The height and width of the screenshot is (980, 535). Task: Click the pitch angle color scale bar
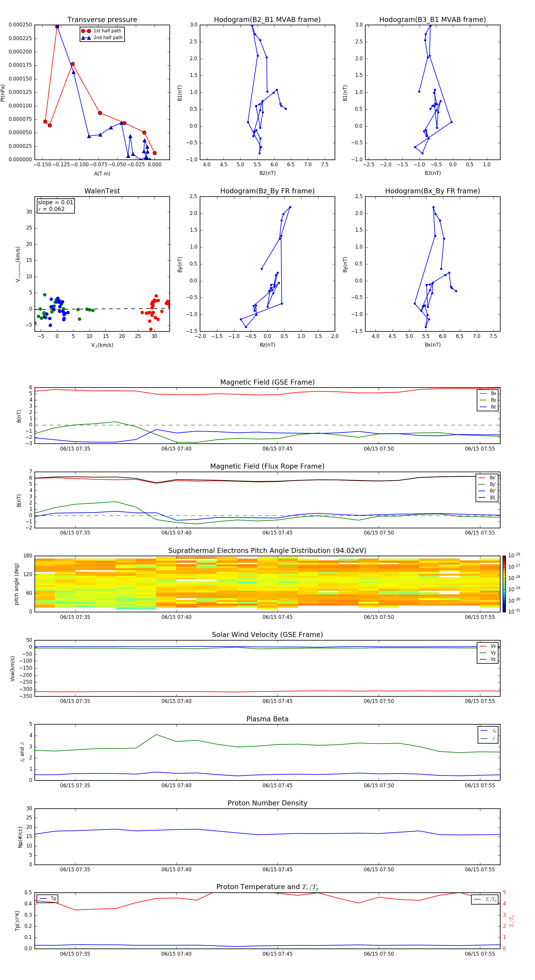point(504,584)
